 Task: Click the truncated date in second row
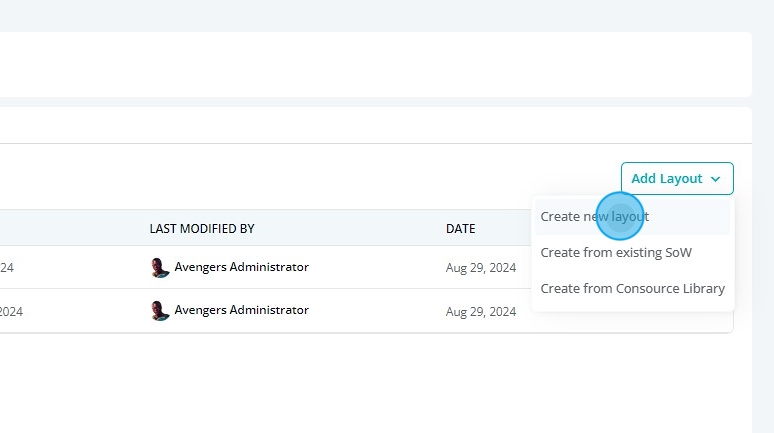point(10,311)
